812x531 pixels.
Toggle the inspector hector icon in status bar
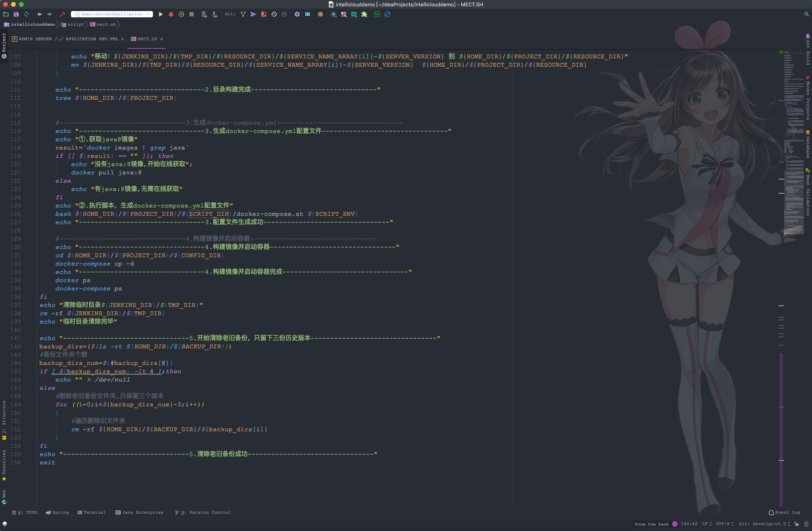pos(806,524)
